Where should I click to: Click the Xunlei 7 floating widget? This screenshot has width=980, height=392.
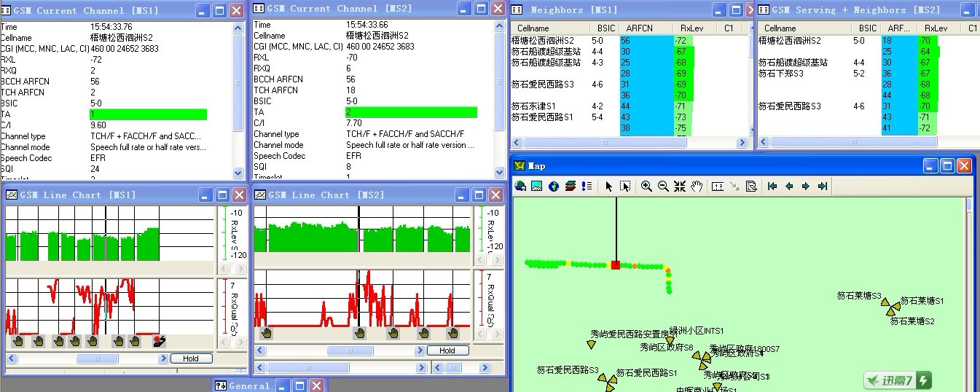898,380
